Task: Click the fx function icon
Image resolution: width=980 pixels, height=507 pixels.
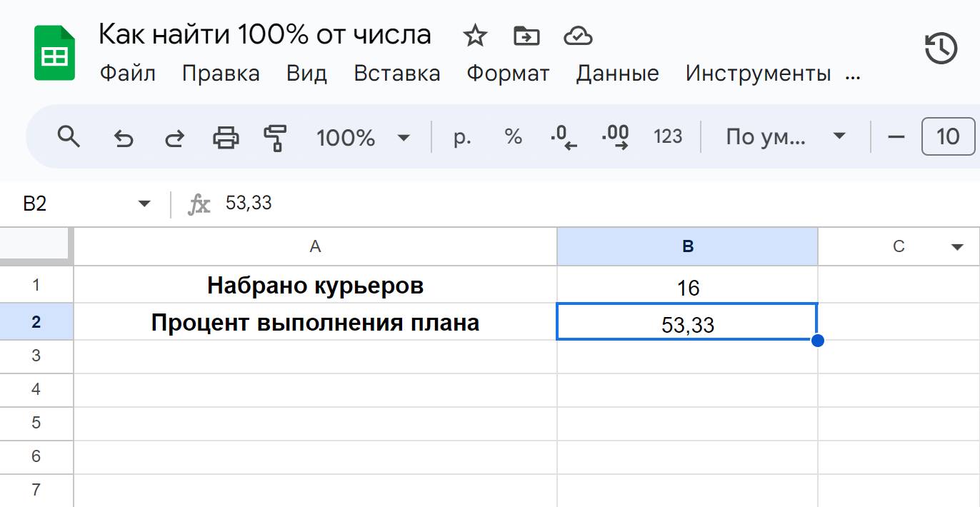Action: pos(199,205)
